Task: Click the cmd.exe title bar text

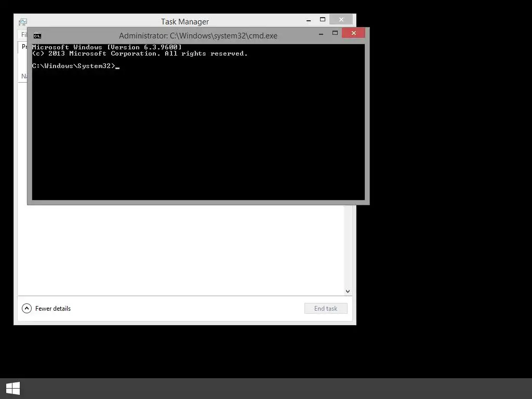Action: click(198, 36)
